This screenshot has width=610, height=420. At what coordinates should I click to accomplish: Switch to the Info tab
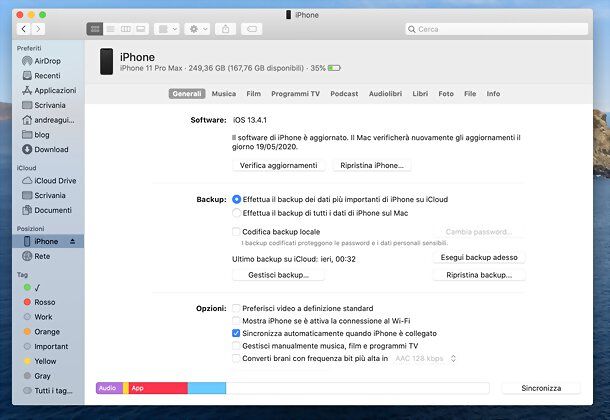(493, 94)
